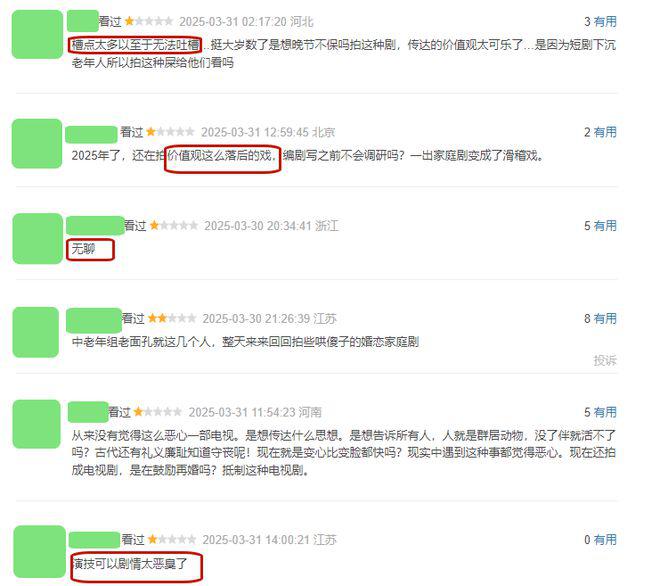
Task: Click username of the 河南 reviewer
Action: (88, 412)
